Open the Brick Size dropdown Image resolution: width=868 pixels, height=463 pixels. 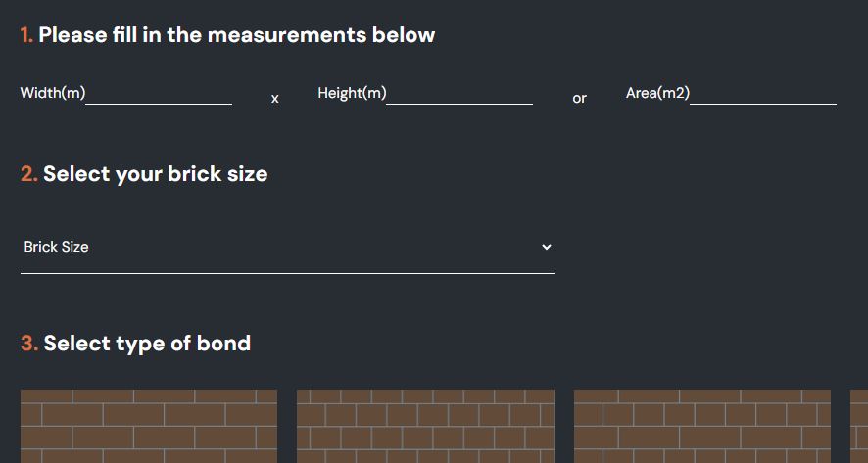tap(286, 248)
